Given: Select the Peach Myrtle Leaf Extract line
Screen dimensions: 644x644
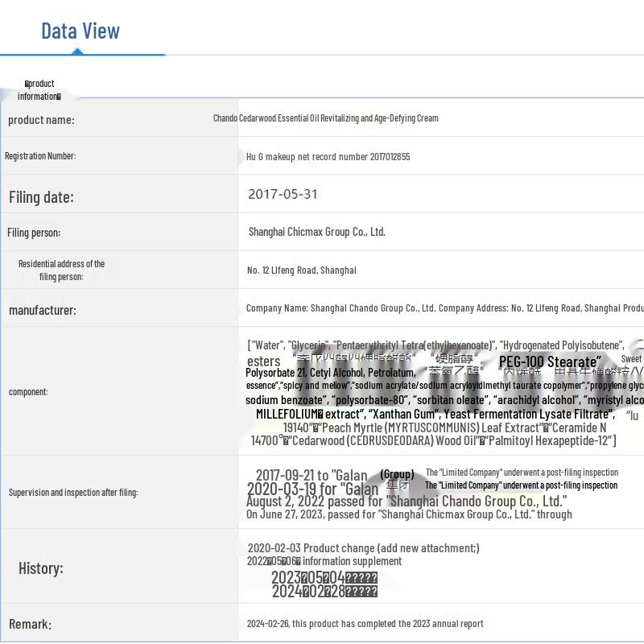Looking at the screenshot, I should coord(445,427).
